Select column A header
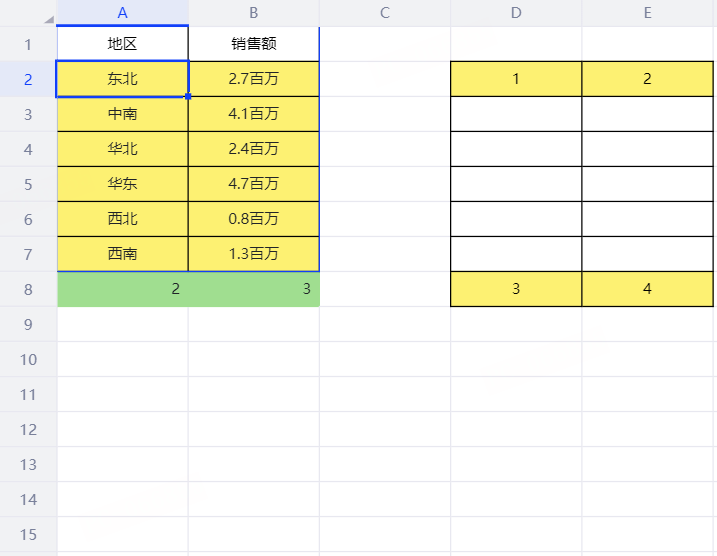717x556 pixels. [x=122, y=13]
